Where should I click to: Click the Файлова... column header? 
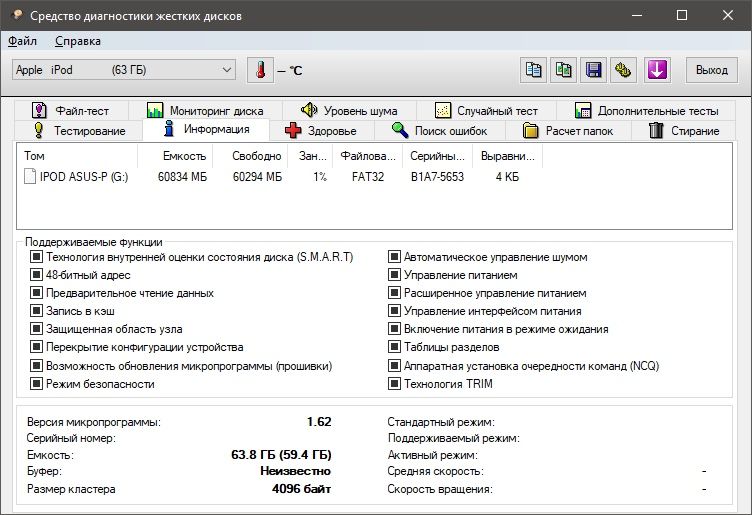pos(368,156)
